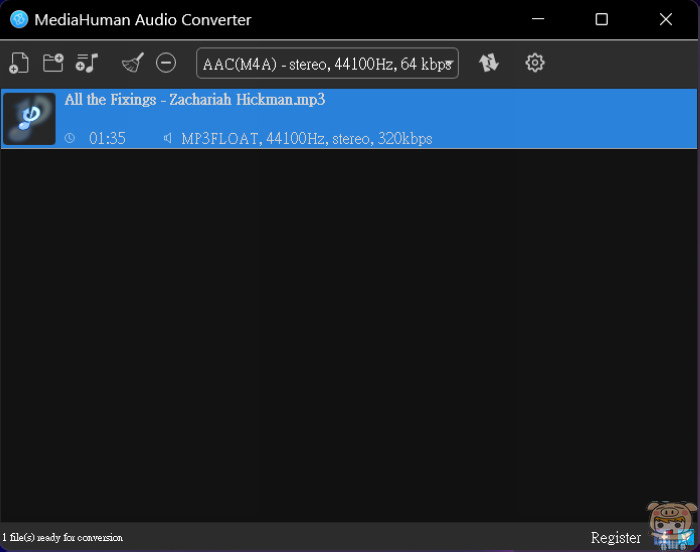This screenshot has width=700, height=552.
Task: Click the music note thumbnail of the track
Action: coord(29,119)
